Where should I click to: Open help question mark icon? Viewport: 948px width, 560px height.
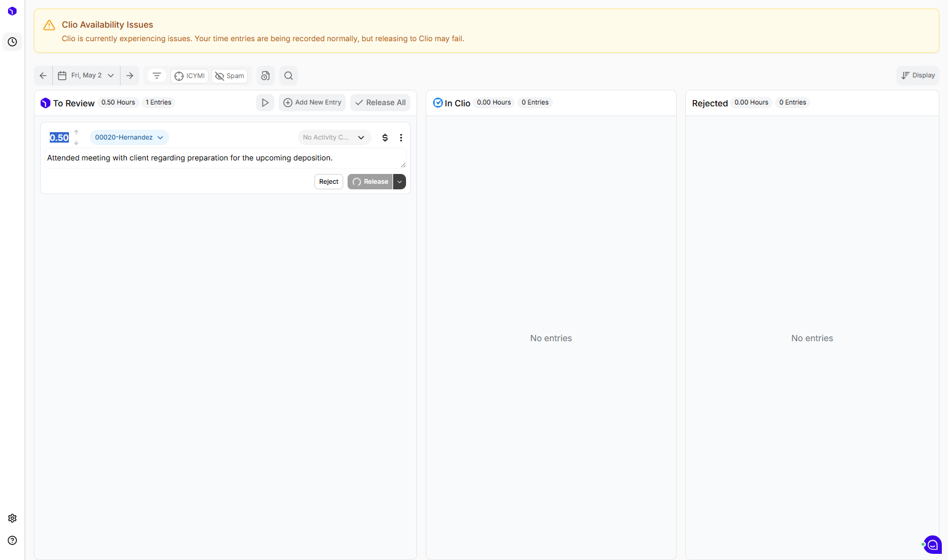point(12,540)
